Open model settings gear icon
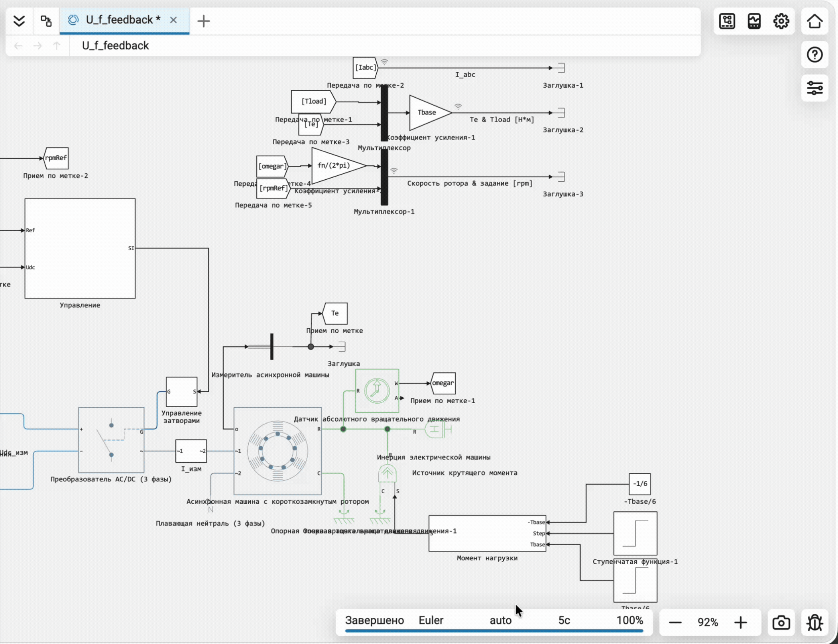The image size is (838, 644). pyautogui.click(x=781, y=21)
